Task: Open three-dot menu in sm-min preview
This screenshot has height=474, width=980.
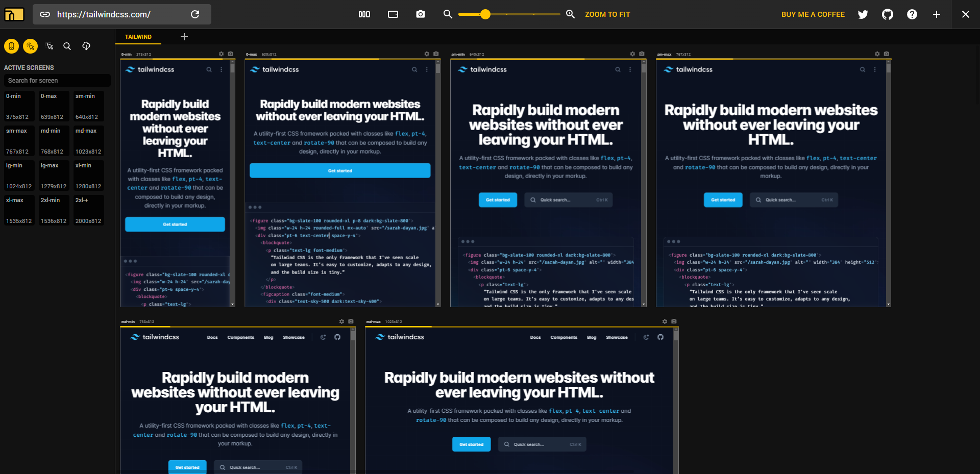Action: (630, 69)
